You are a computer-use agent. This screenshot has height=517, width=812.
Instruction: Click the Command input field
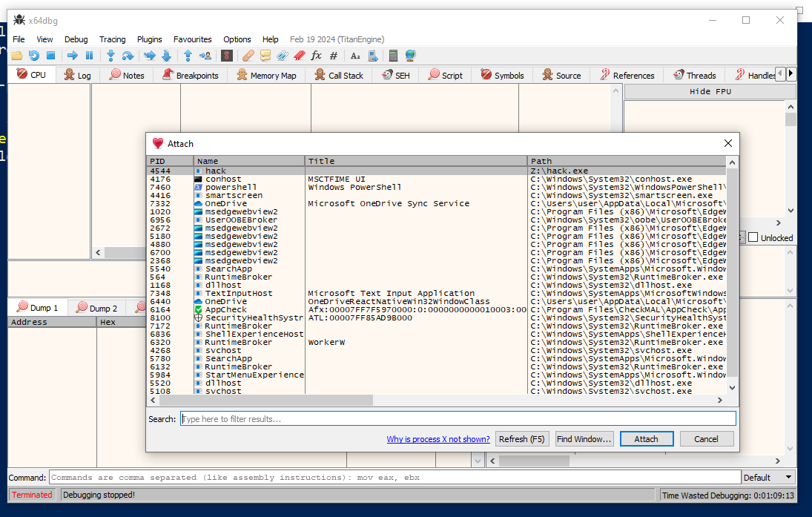[395, 477]
